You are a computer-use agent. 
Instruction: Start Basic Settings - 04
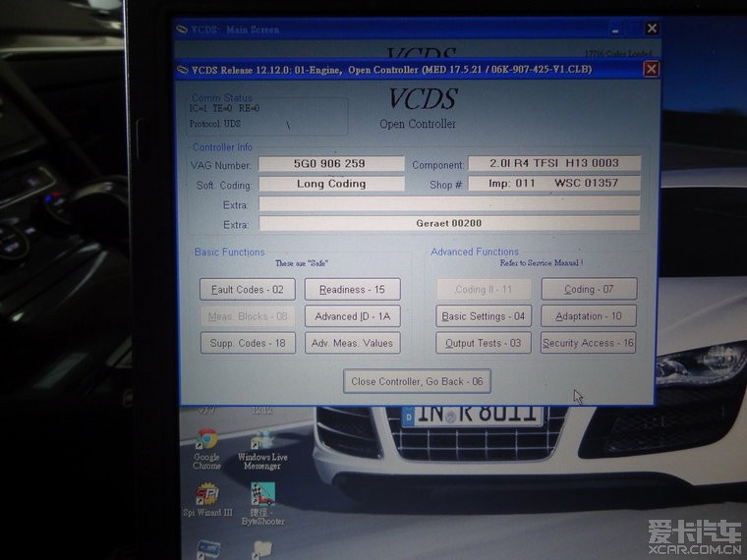(x=483, y=316)
